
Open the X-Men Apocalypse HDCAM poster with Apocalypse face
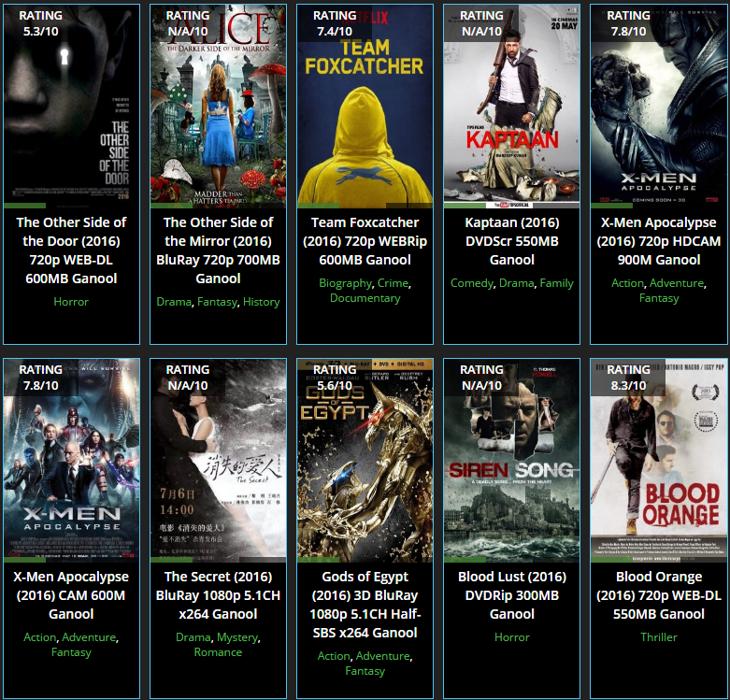pos(659,107)
